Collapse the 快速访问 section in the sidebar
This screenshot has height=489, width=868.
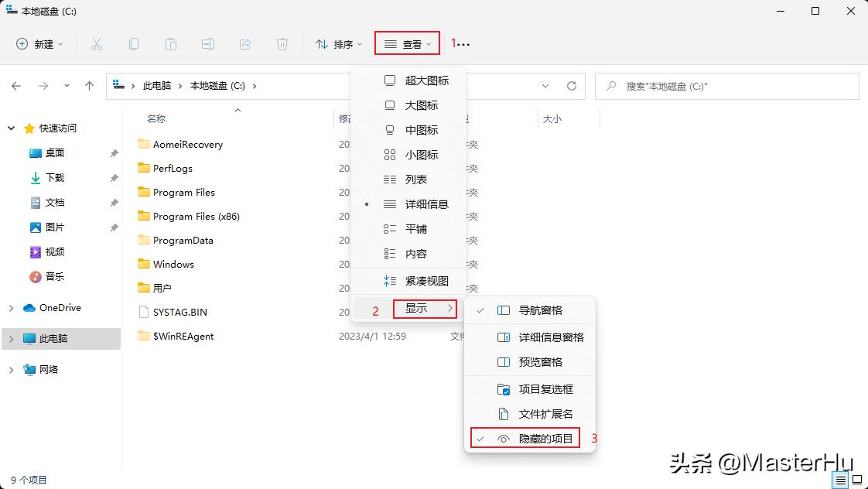(x=11, y=128)
